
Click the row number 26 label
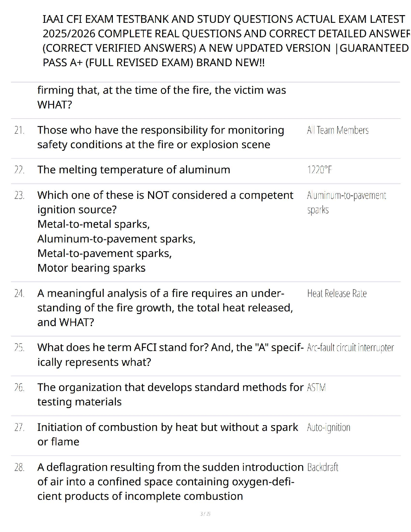[x=19, y=388]
